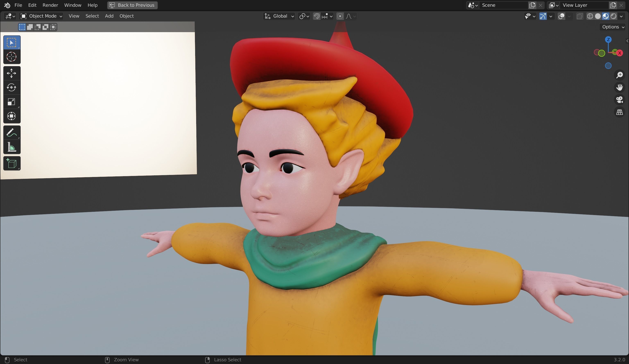
Task: Open the Edit menu
Action: (32, 5)
